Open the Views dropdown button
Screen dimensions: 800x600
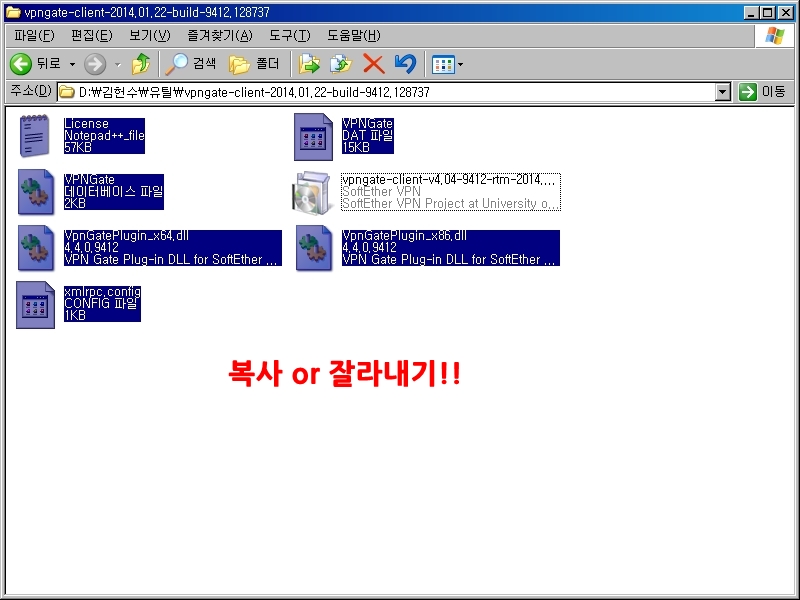(x=447, y=64)
